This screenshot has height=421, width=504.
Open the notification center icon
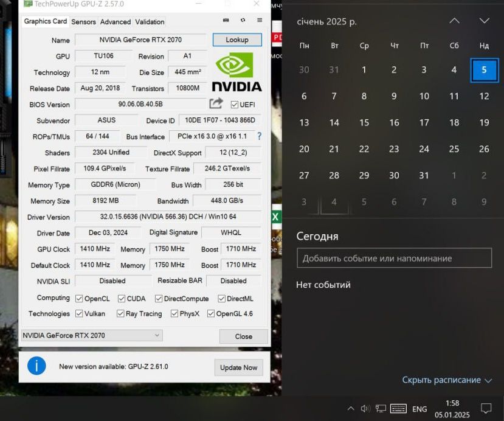[486, 408]
